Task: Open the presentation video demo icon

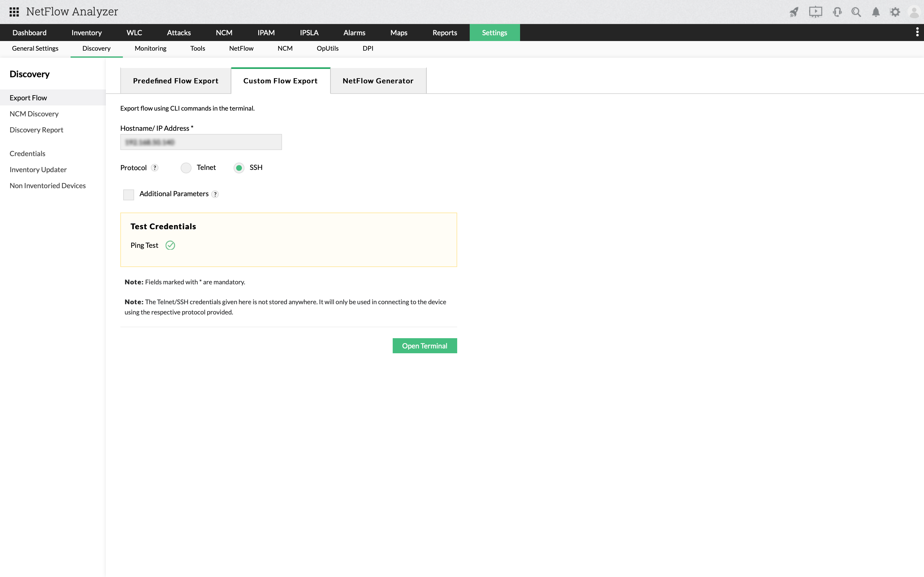Action: coord(815,12)
